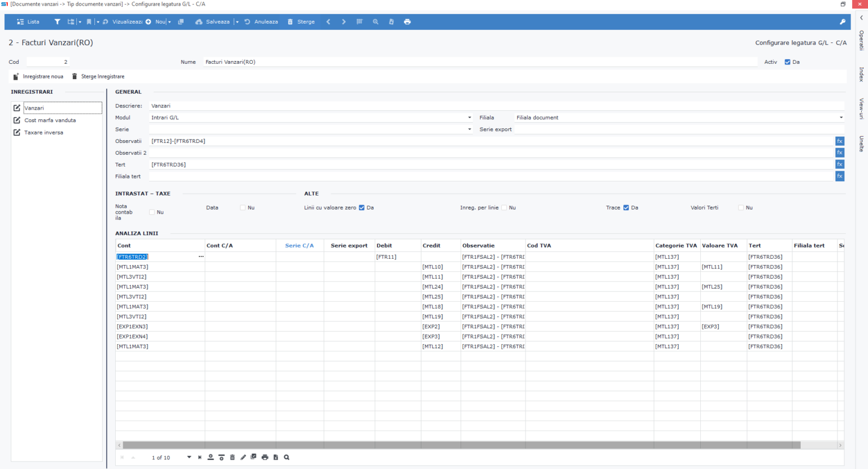The image size is (868, 469).
Task: Toggle the Activ Da checkbox
Action: pyautogui.click(x=787, y=62)
